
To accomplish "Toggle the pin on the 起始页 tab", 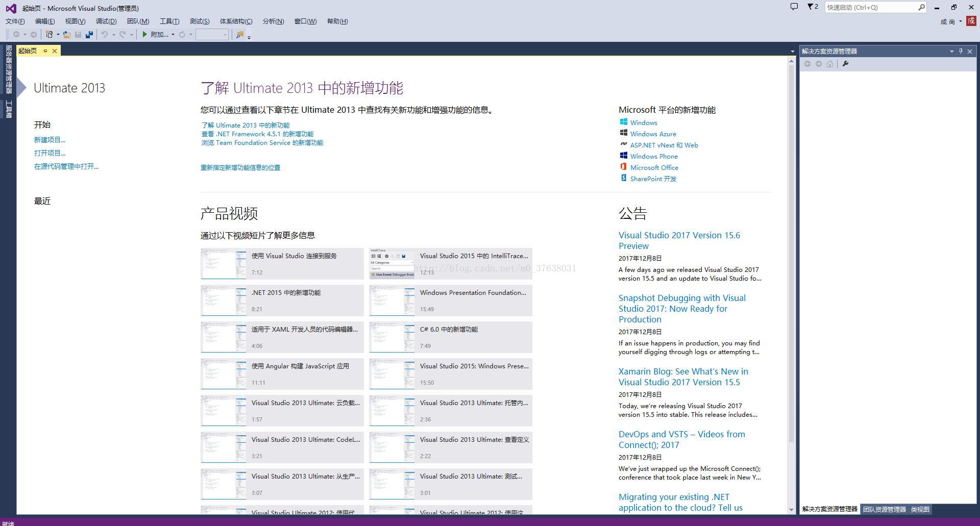I will [x=45, y=51].
